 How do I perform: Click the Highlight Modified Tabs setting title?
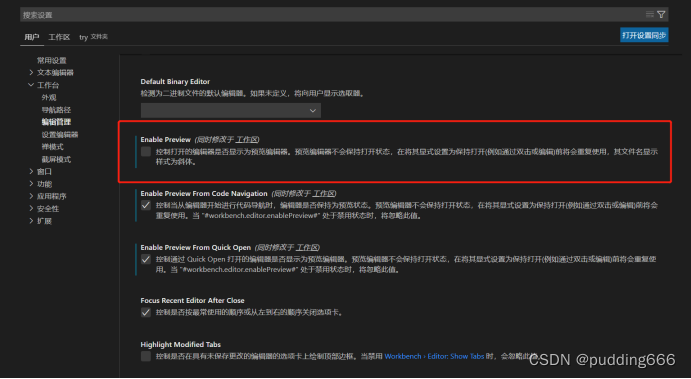(x=181, y=344)
